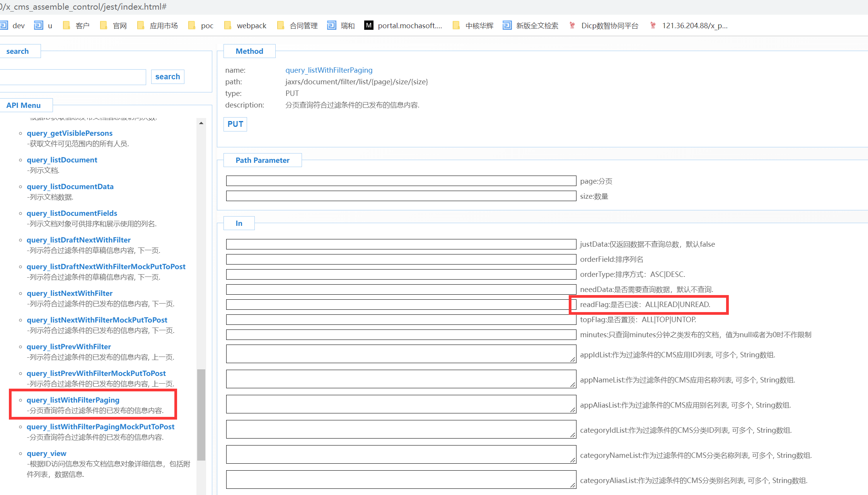Click the query_listWithFilterPaging method name link
The width and height of the screenshot is (868, 495).
pyautogui.click(x=329, y=70)
